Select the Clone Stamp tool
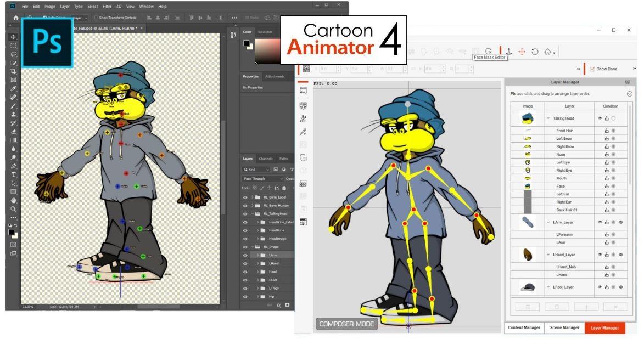The image size is (644, 339). click(13, 115)
